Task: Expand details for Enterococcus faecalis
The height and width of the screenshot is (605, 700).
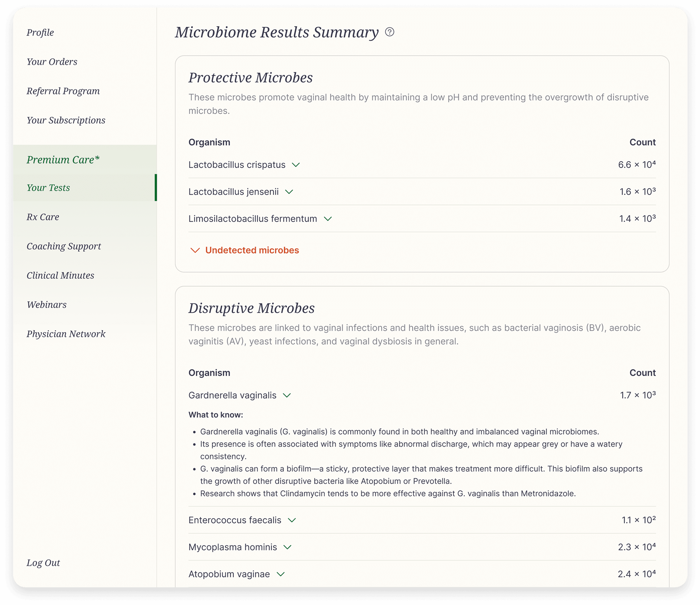Action: [x=293, y=520]
